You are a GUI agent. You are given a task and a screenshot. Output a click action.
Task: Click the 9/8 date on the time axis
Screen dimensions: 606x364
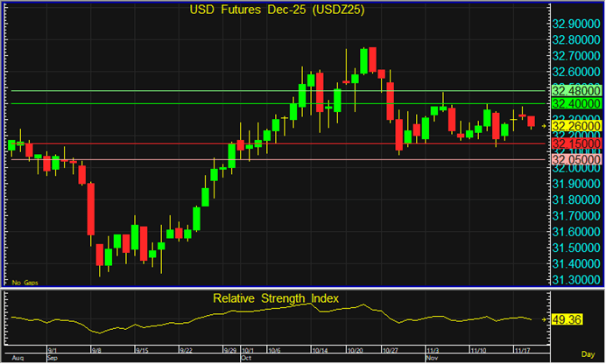click(x=95, y=349)
